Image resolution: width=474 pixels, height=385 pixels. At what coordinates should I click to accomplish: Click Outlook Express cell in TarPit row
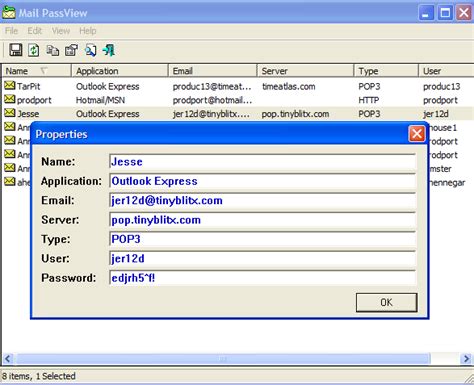[108, 87]
